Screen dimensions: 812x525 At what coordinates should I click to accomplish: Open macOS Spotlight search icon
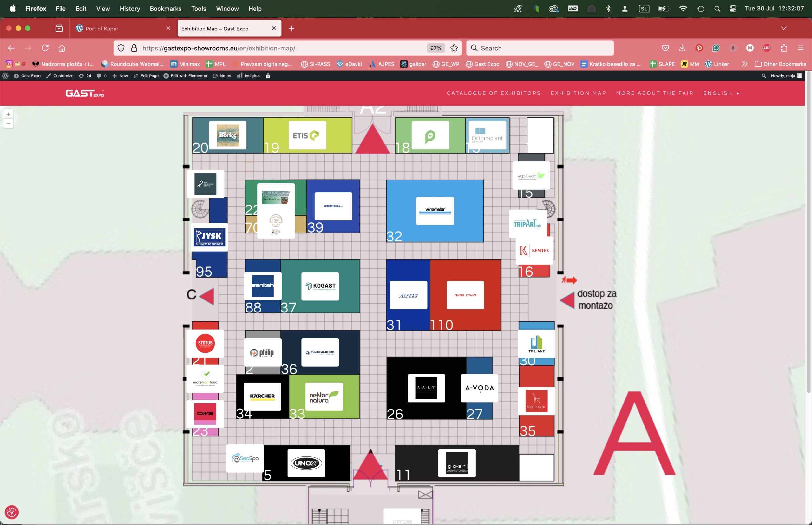click(x=717, y=9)
